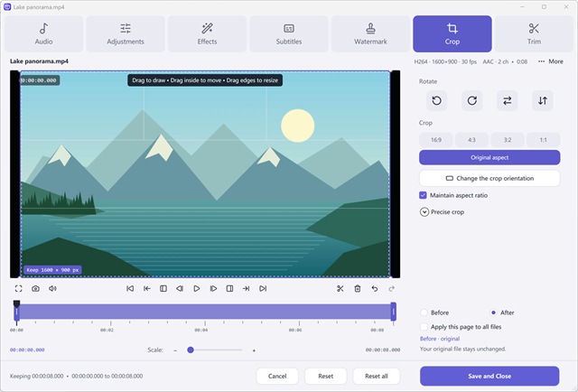
Task: Select the After preview option
Action: tap(493, 313)
